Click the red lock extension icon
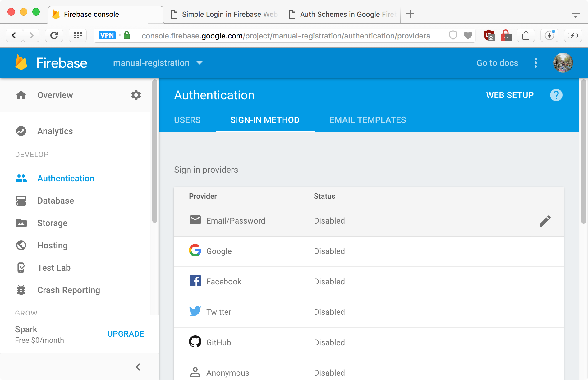The height and width of the screenshot is (380, 588). point(506,35)
